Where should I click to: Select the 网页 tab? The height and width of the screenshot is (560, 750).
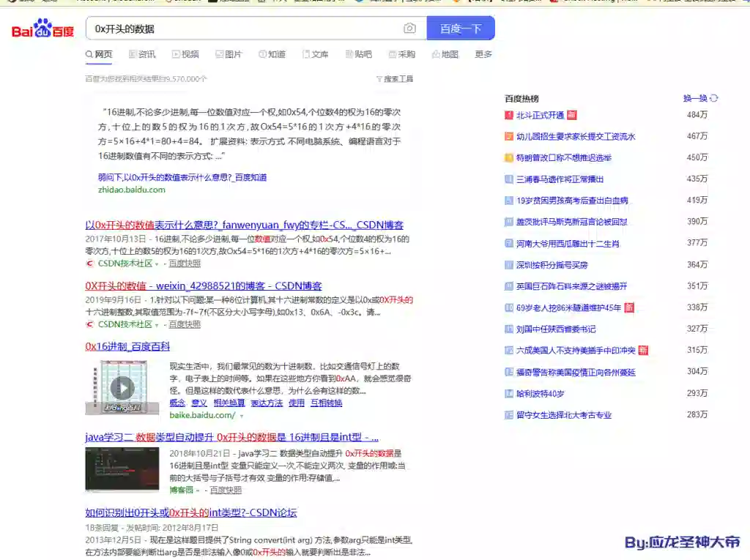pyautogui.click(x=99, y=54)
